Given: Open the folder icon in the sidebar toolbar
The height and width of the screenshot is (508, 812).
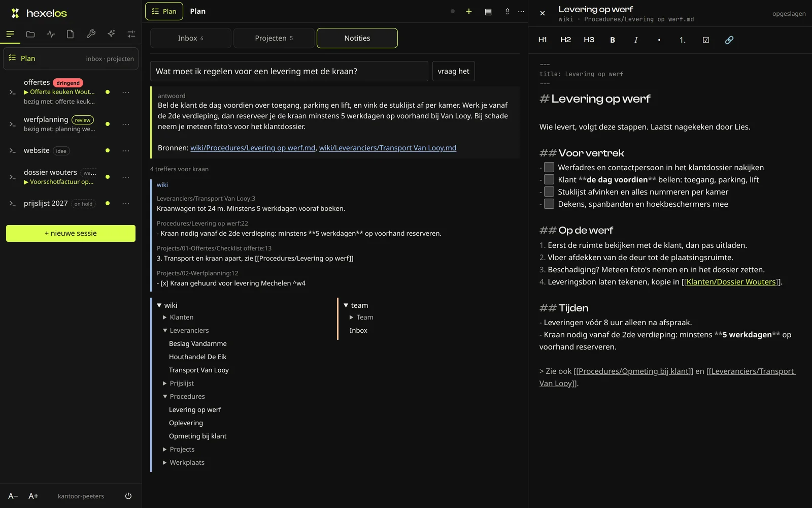Looking at the screenshot, I should coord(30,34).
